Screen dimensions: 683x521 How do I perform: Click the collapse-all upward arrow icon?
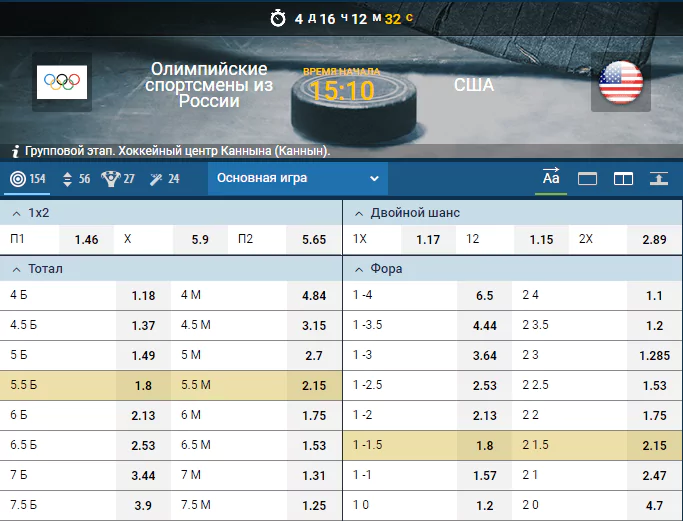659,178
